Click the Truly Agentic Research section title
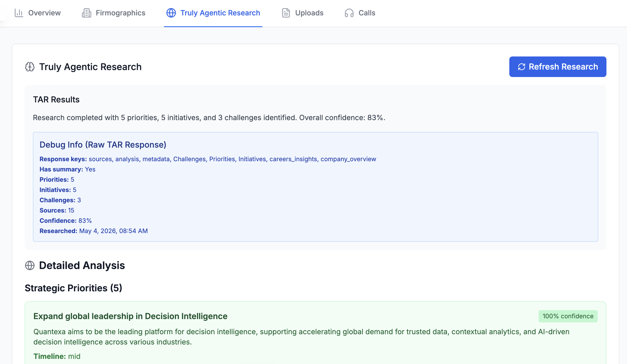Viewport: 627px width, 364px height. [90, 67]
